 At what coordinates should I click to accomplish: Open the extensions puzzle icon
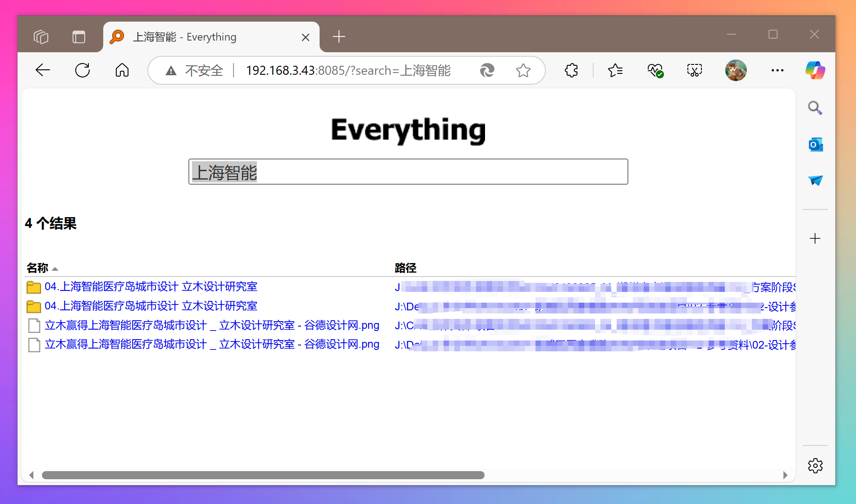tap(571, 70)
